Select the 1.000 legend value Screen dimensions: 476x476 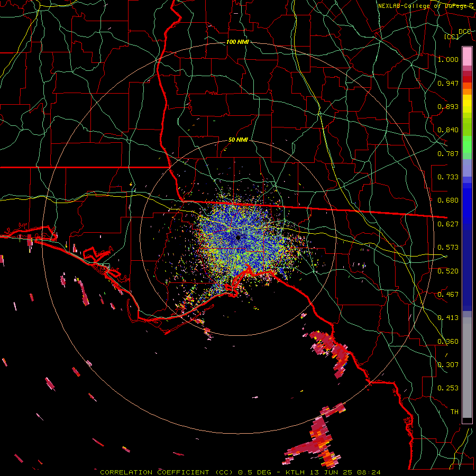[x=448, y=59]
